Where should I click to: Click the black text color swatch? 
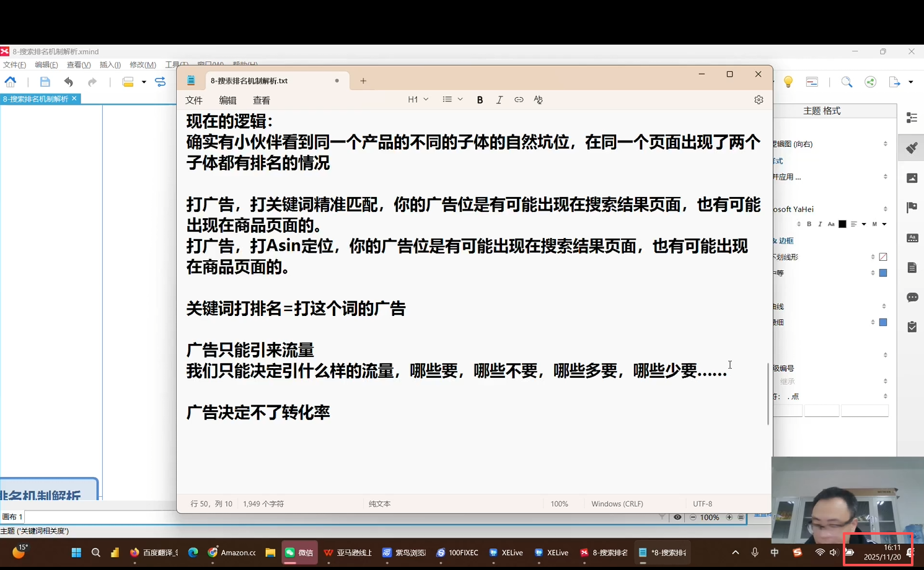[x=842, y=224]
